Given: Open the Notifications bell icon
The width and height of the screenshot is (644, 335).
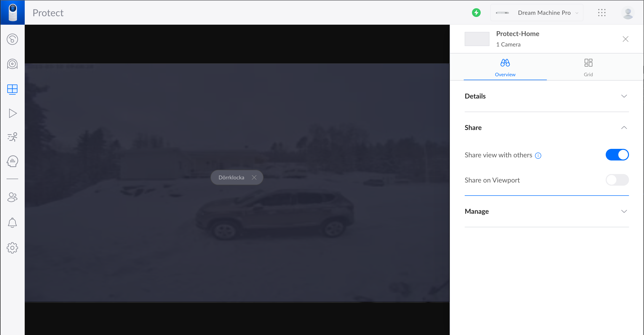Looking at the screenshot, I should click(12, 222).
